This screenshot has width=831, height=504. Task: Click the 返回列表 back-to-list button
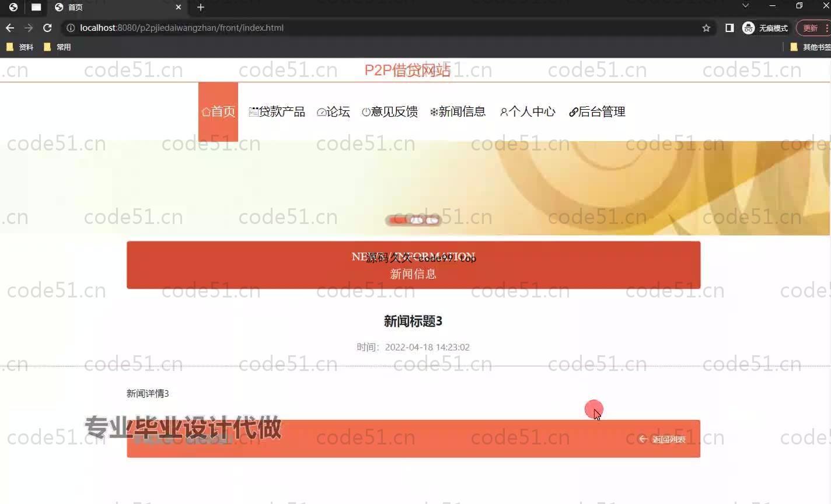[662, 439]
